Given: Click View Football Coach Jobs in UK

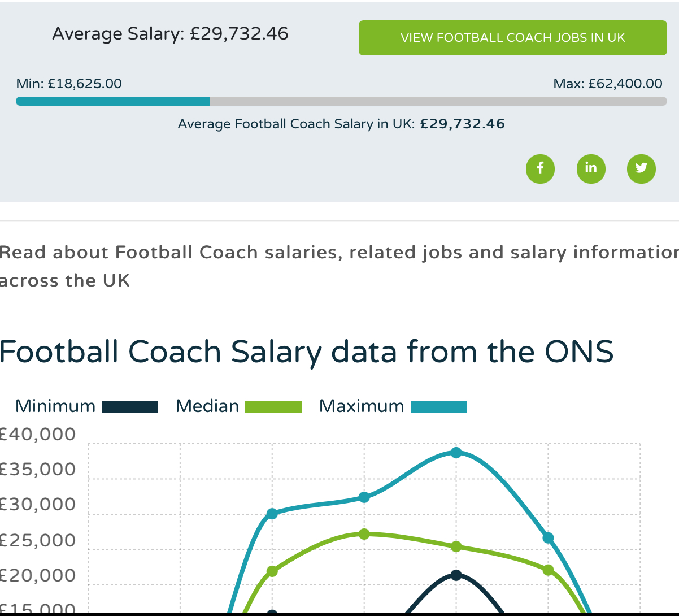Looking at the screenshot, I should 512,38.
